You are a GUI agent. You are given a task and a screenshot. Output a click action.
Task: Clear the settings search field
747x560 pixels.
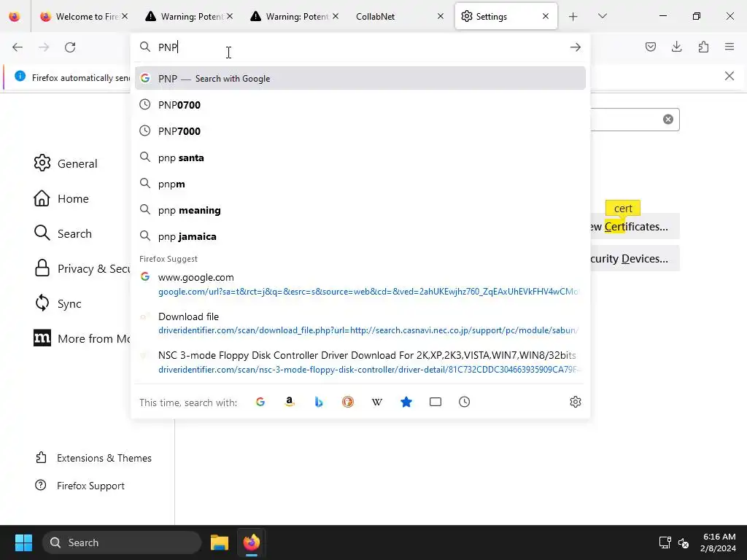click(x=668, y=119)
